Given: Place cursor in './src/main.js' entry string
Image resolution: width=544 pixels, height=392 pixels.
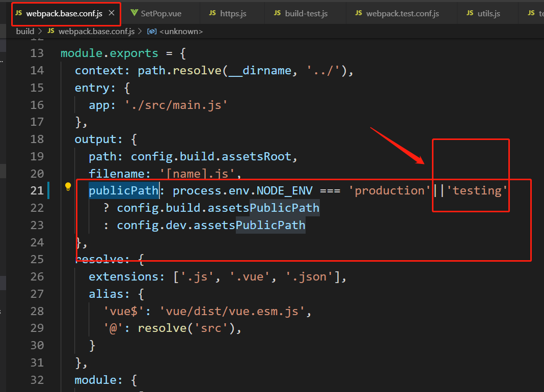Looking at the screenshot, I should [x=175, y=105].
